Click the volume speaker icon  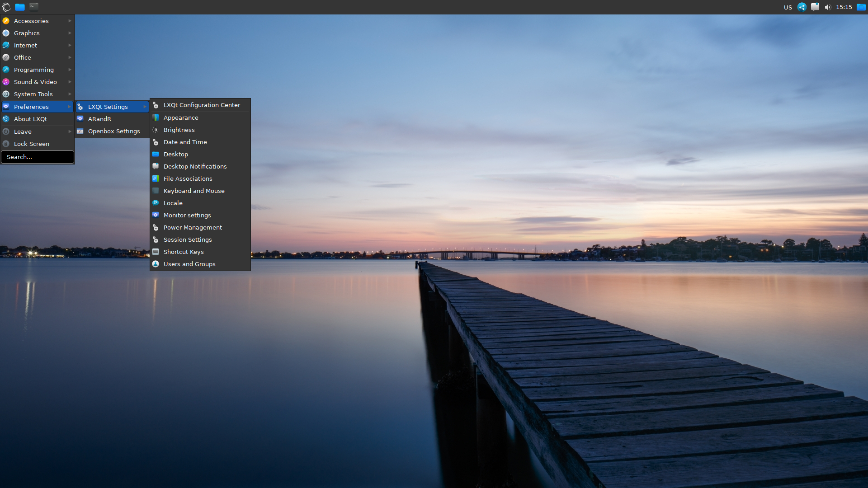coord(828,7)
